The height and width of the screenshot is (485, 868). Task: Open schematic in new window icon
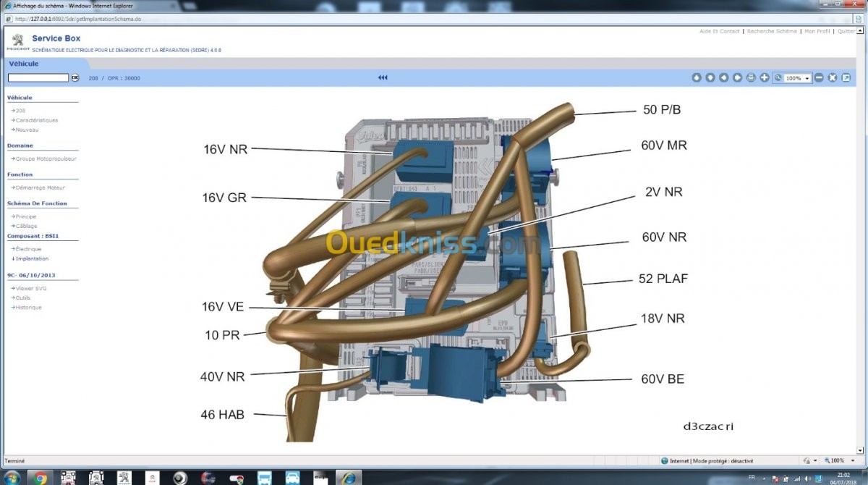coord(846,77)
